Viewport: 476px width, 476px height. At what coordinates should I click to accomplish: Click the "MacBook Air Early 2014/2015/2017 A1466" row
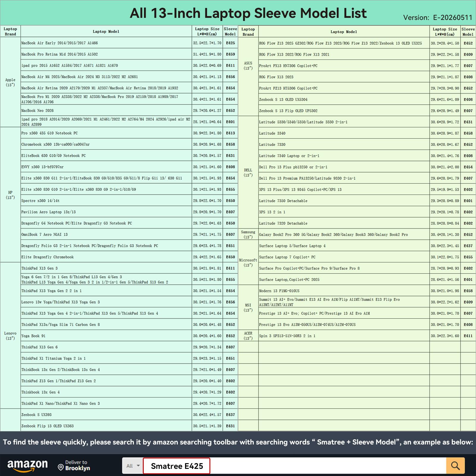tap(119, 43)
